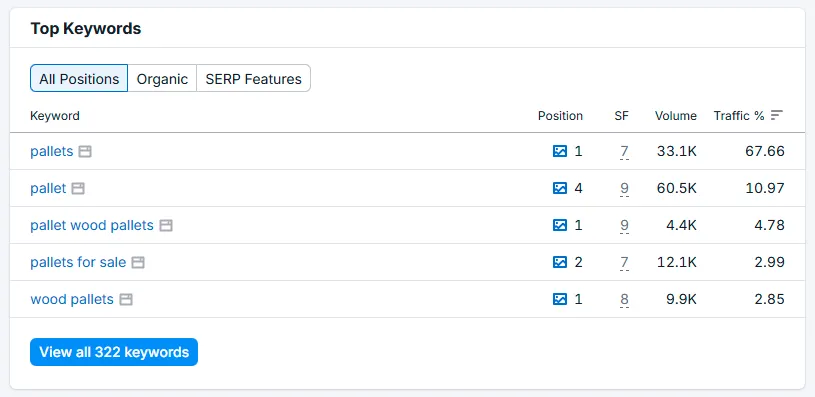Click image pack icon in pallet wood pallets row

[x=560, y=225]
